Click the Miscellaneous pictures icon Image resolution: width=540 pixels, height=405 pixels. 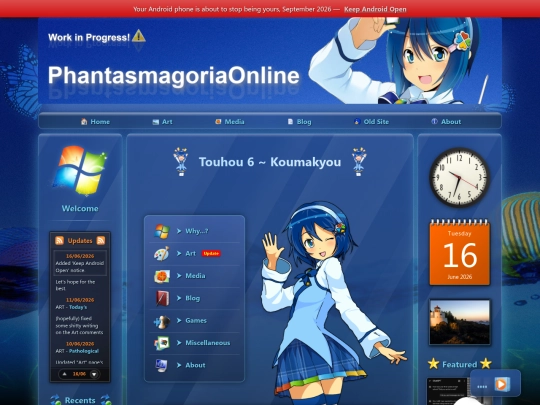162,343
